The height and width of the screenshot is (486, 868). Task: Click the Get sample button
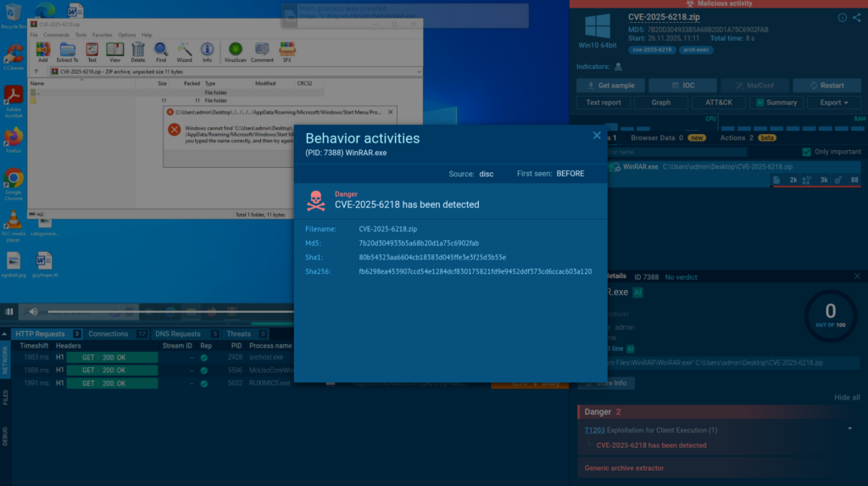pyautogui.click(x=609, y=86)
